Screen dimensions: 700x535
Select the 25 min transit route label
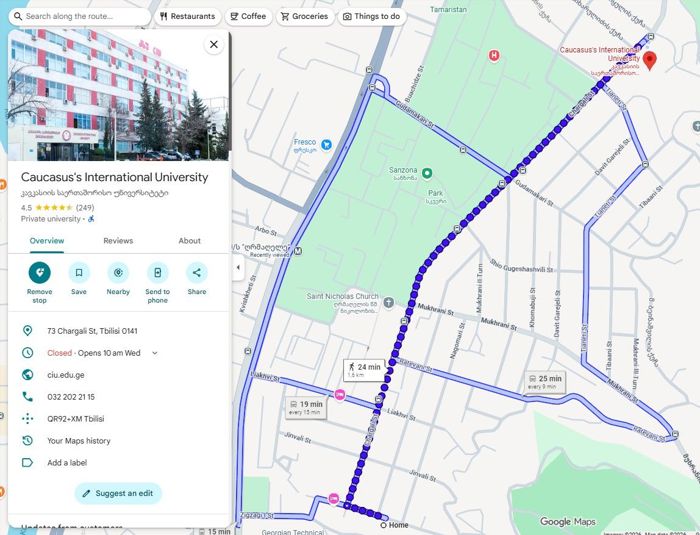click(545, 382)
